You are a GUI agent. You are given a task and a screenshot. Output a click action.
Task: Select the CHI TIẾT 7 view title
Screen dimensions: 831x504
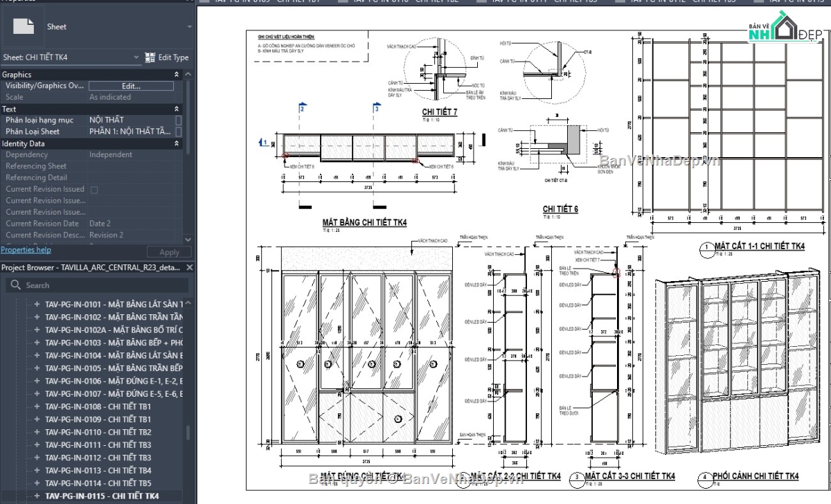(x=440, y=111)
